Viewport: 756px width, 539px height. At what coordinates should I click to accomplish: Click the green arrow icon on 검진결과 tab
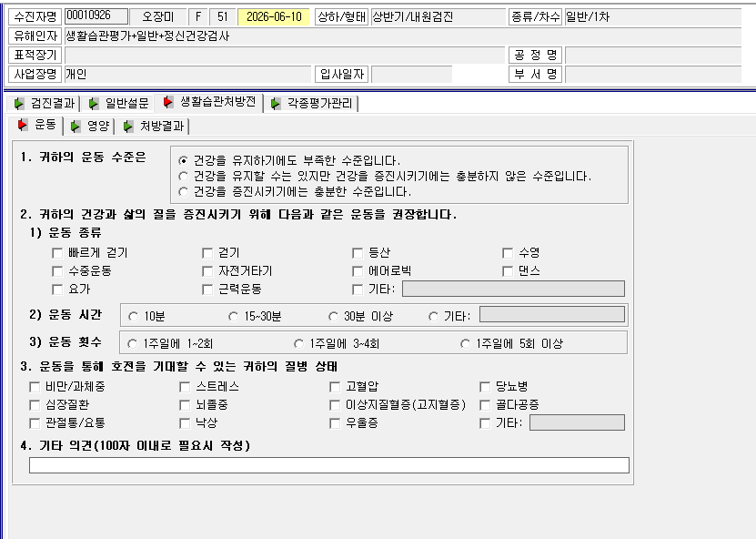coord(19,103)
